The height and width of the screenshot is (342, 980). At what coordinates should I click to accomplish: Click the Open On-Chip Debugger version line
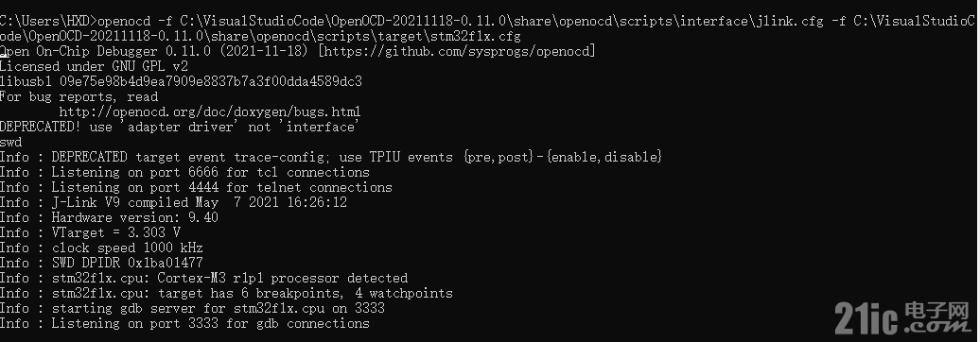298,52
